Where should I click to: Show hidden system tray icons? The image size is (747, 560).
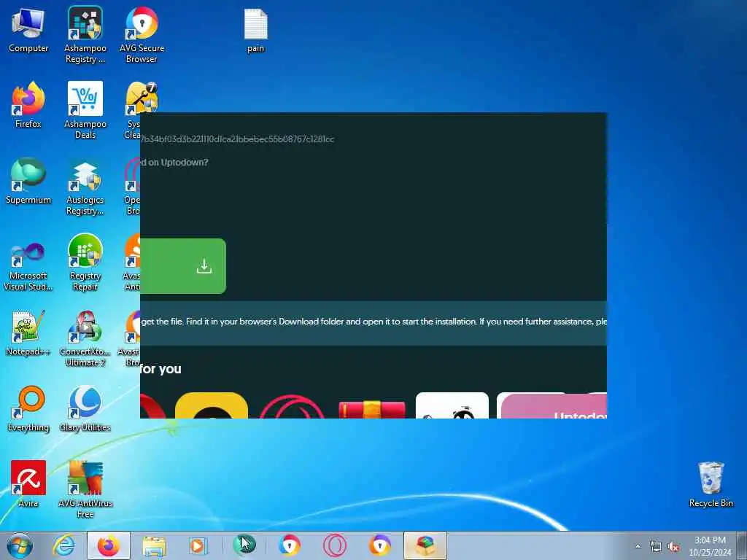click(638, 547)
